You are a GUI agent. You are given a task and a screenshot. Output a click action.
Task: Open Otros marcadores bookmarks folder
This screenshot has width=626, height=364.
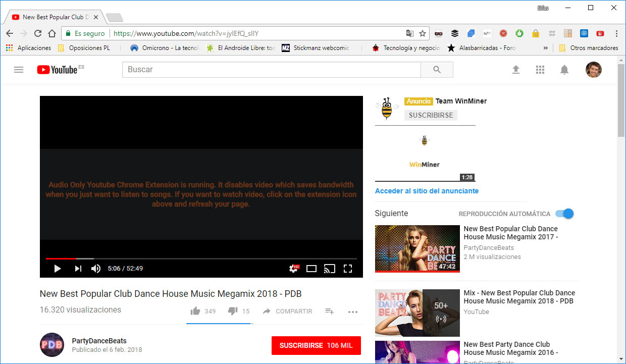point(589,48)
